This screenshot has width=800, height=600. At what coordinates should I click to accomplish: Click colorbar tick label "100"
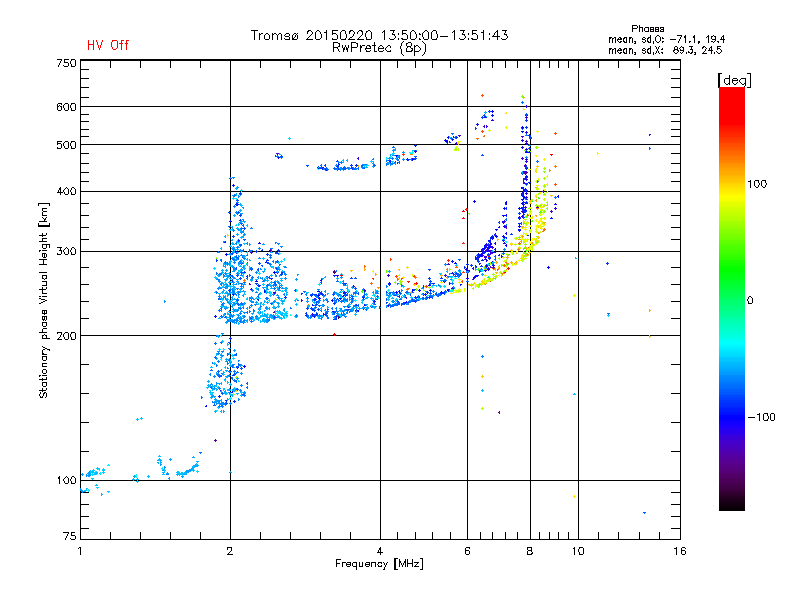pyautogui.click(x=757, y=184)
